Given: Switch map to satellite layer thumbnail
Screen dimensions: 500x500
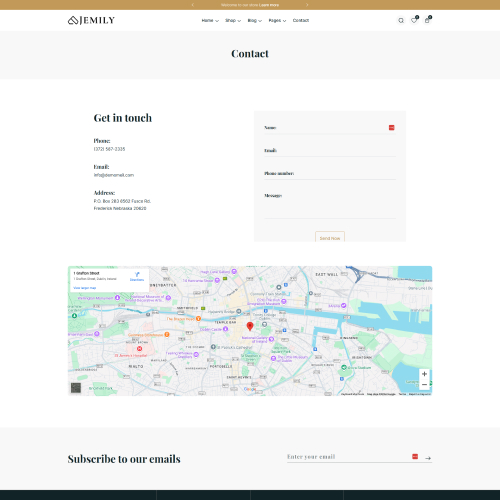Looking at the screenshot, I should click(76, 388).
